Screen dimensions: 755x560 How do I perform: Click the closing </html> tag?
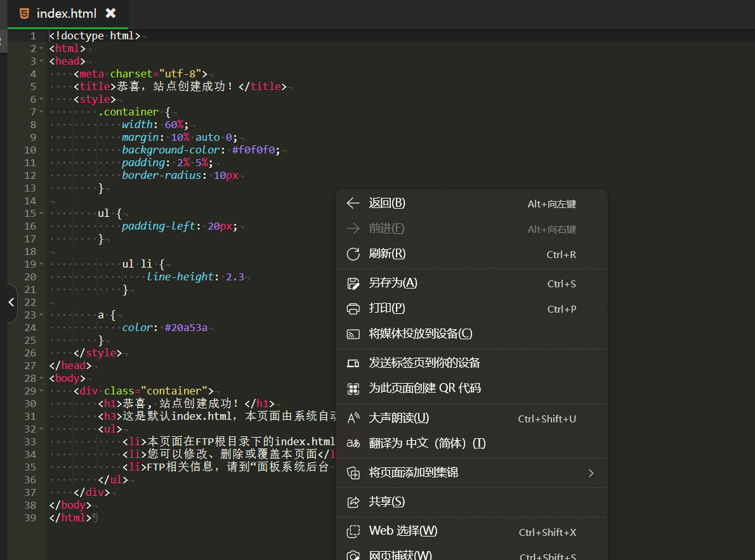[x=70, y=518]
